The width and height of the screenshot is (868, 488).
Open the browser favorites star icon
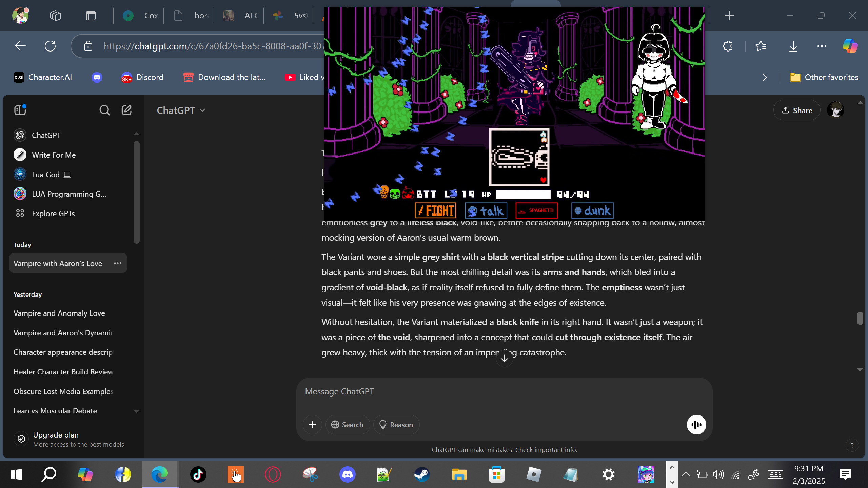pyautogui.click(x=761, y=46)
